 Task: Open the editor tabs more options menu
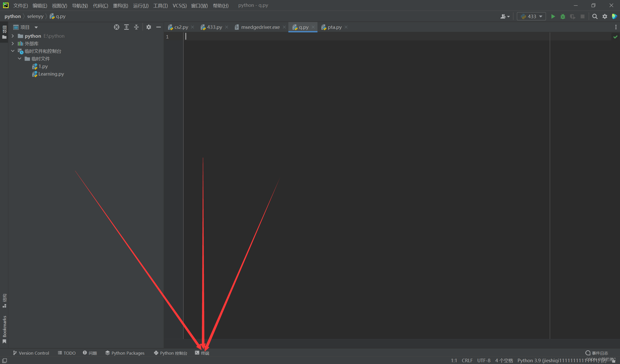(x=616, y=27)
